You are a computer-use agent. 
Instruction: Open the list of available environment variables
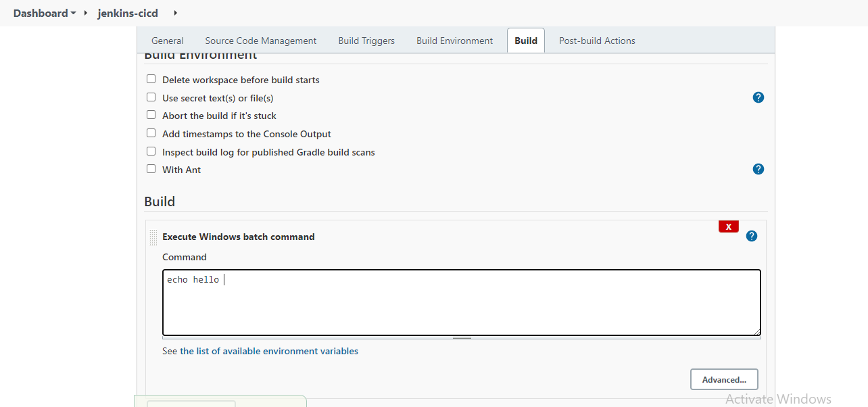click(x=269, y=351)
